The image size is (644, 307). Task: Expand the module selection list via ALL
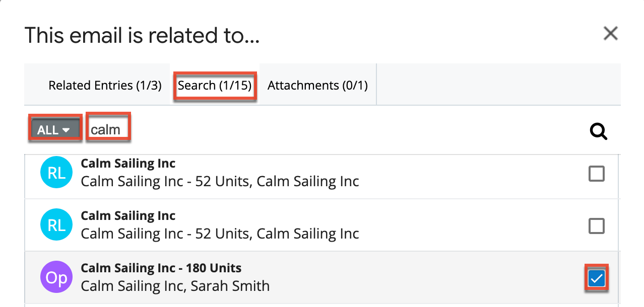55,129
